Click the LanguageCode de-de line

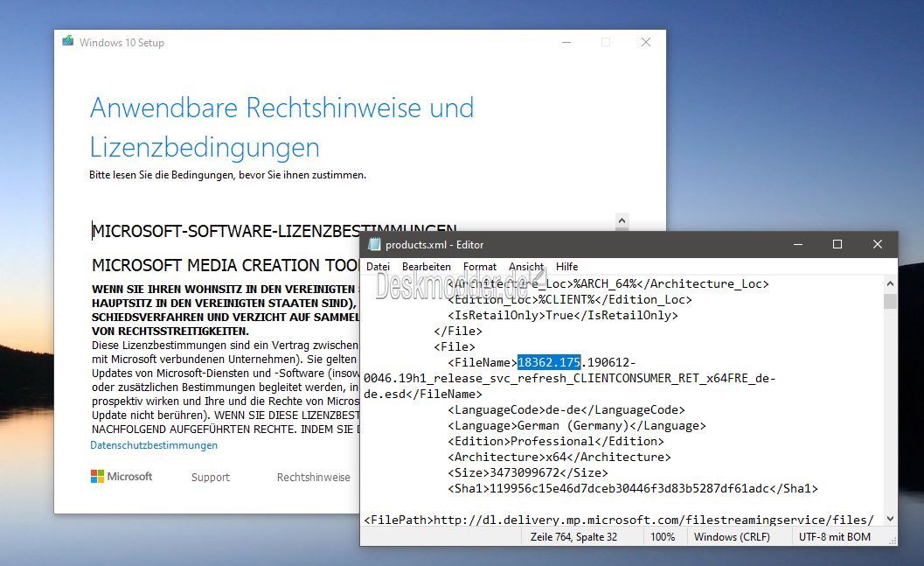click(566, 409)
